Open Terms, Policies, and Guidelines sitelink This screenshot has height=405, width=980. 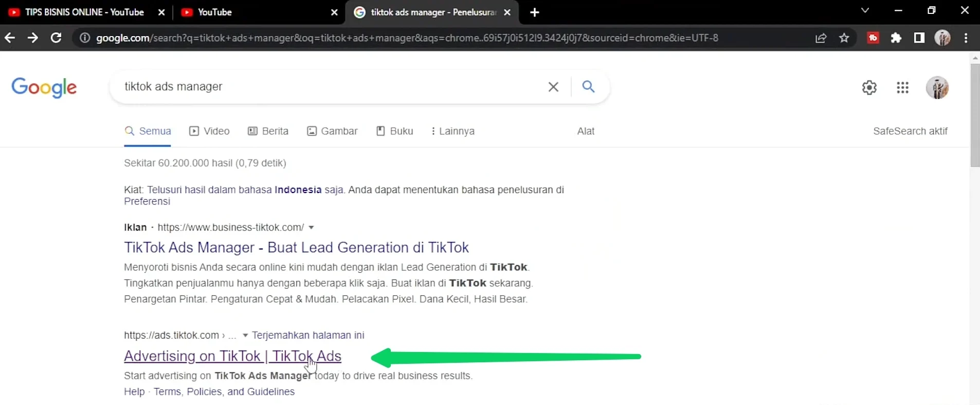224,392
